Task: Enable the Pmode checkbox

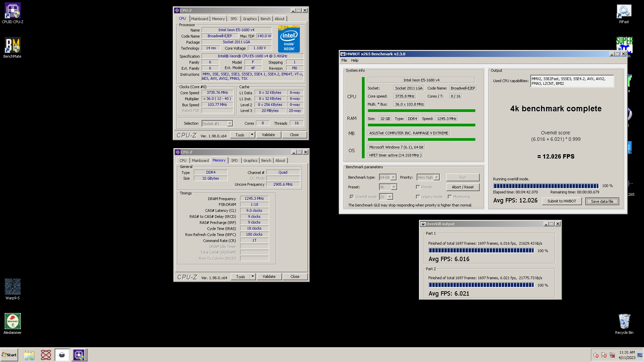Action: point(418,187)
